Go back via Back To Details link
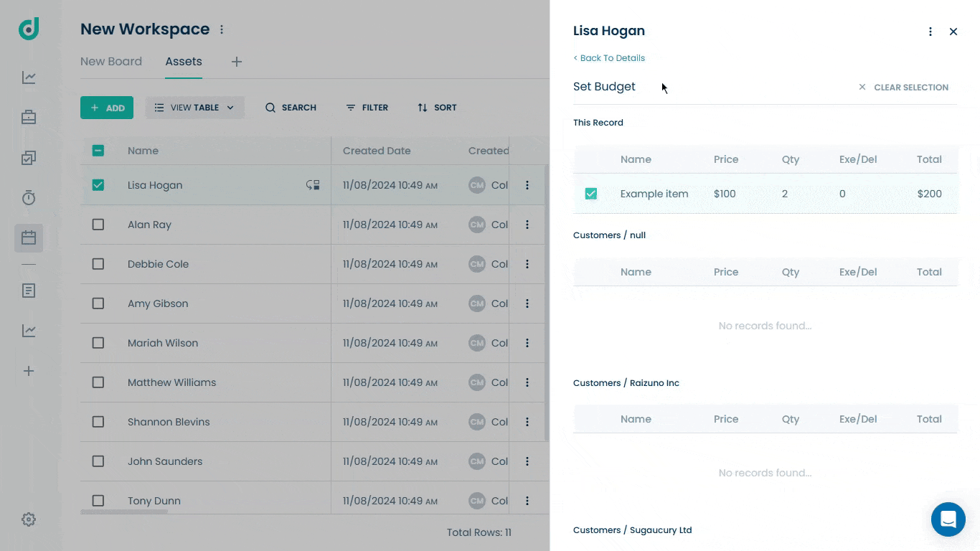 pyautogui.click(x=609, y=58)
